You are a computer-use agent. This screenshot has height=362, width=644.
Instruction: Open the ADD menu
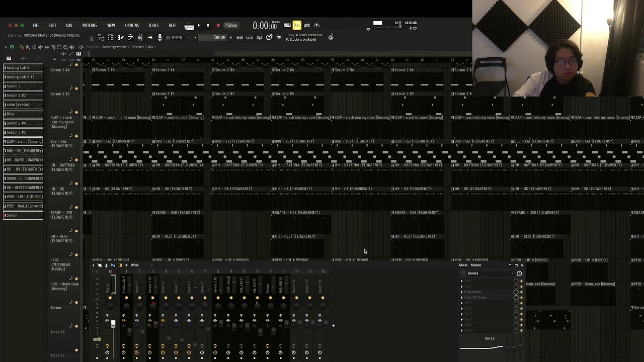(x=69, y=25)
